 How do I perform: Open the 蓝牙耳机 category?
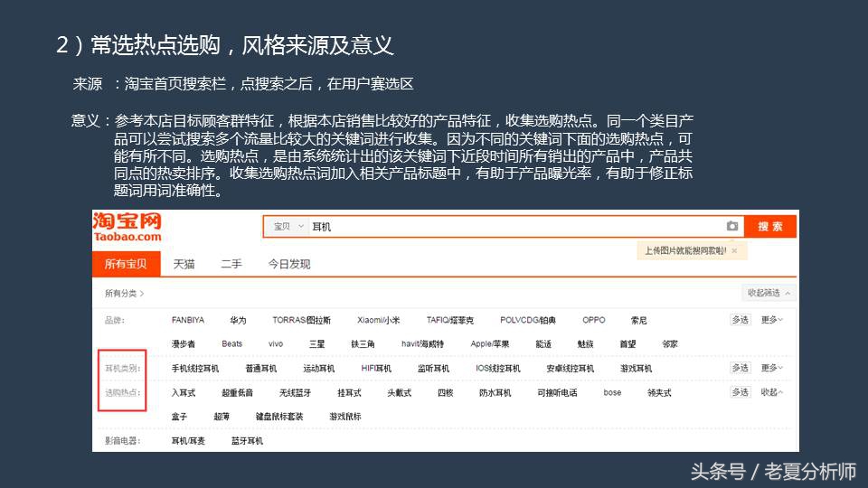pyautogui.click(x=247, y=441)
